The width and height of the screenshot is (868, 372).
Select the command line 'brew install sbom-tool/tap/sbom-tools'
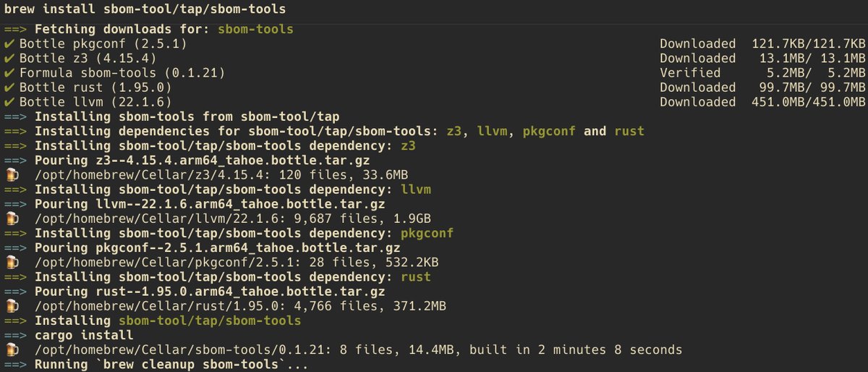[x=144, y=10]
